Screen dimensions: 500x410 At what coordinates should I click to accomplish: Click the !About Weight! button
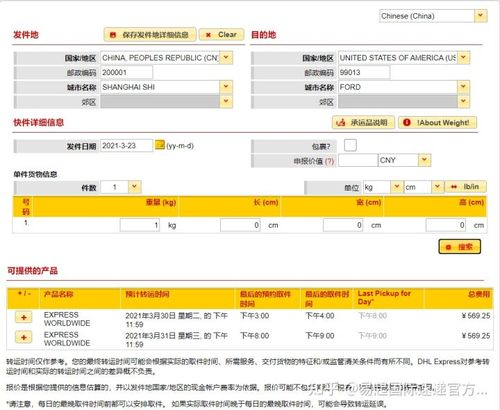437,123
